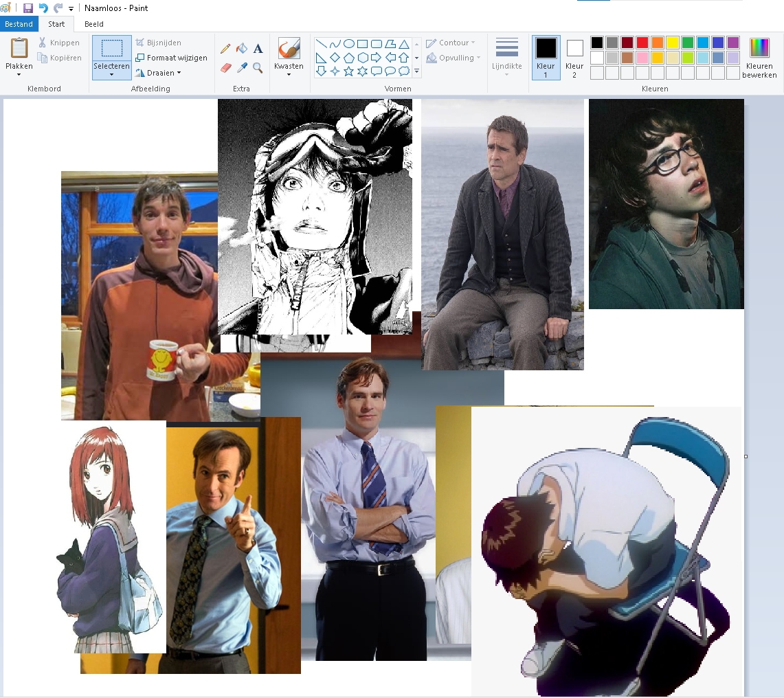Click the Lijndikte line thickness icon
The height and width of the screenshot is (698, 784).
point(507,48)
